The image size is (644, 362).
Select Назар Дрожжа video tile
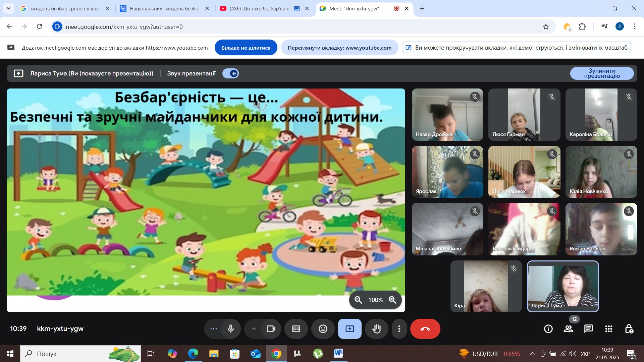447,115
